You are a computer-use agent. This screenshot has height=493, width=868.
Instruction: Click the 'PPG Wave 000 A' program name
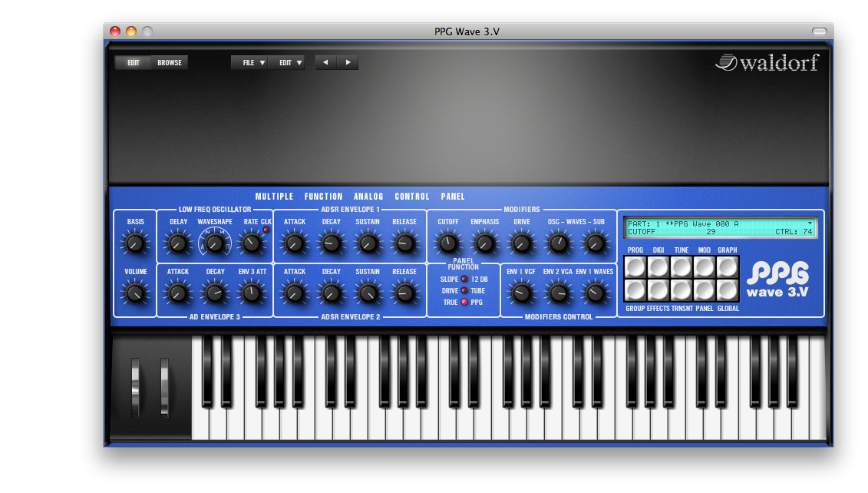pos(706,223)
